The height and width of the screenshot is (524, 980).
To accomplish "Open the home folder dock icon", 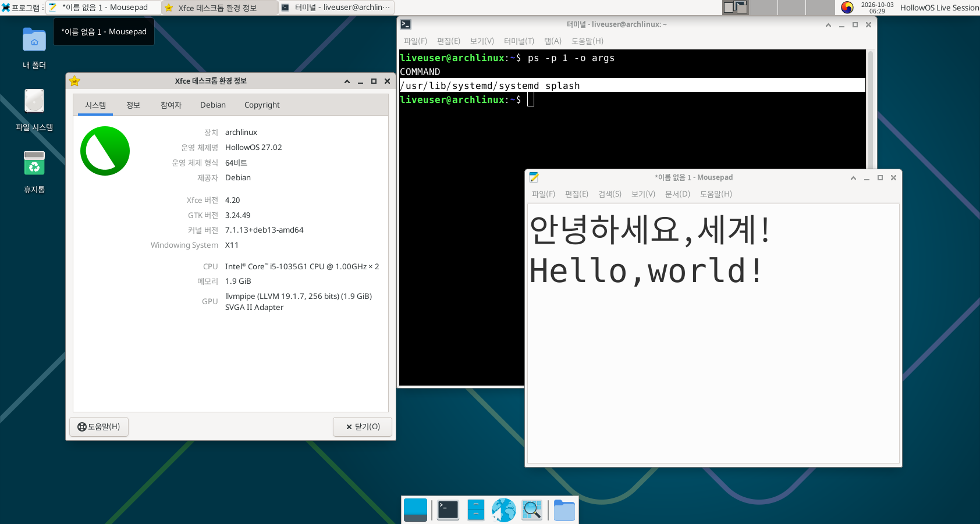I will 564,510.
